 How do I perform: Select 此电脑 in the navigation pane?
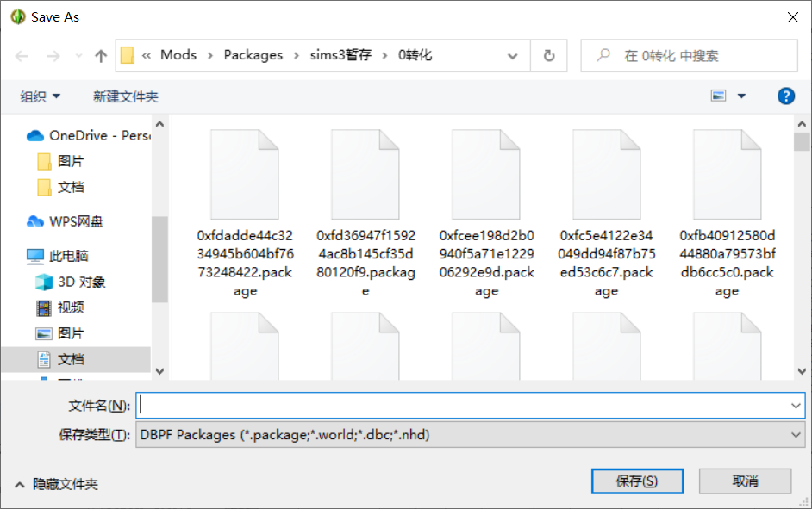tap(58, 256)
